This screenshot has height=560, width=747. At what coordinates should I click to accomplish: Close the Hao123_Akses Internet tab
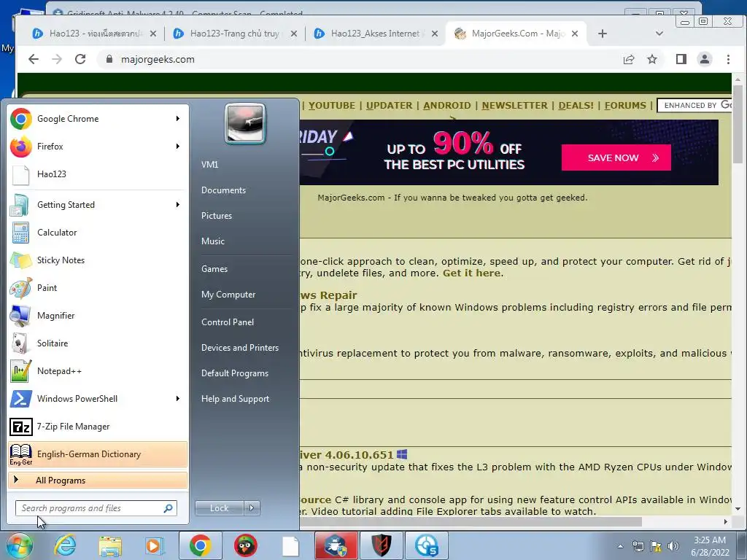pyautogui.click(x=435, y=34)
